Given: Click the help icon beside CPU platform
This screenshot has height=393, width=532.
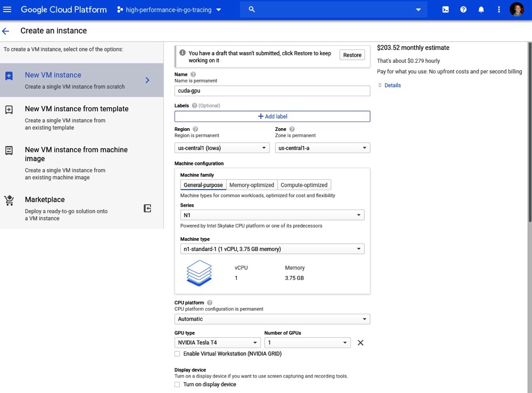Looking at the screenshot, I should pyautogui.click(x=210, y=303).
